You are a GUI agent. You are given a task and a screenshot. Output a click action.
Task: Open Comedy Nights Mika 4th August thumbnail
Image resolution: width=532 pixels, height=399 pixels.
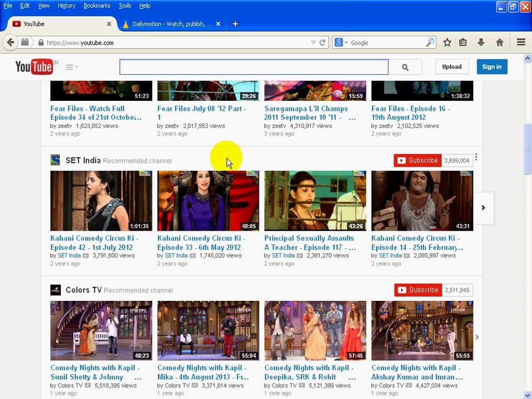[208, 330]
